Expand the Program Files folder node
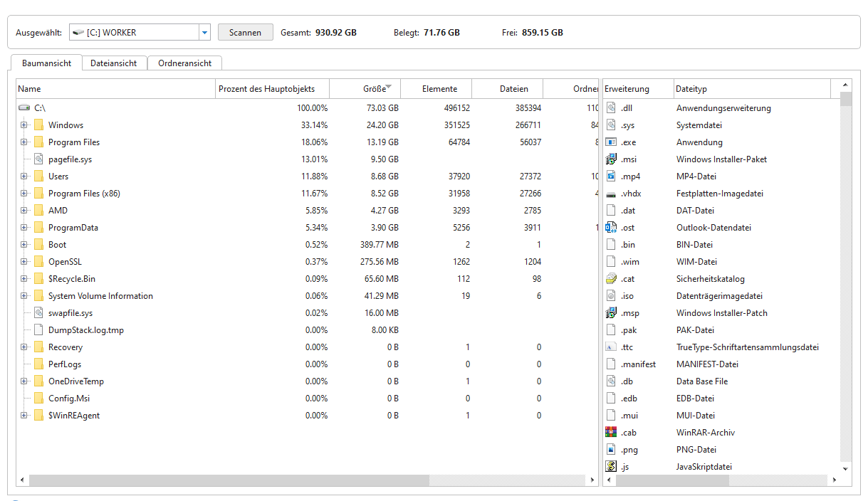The width and height of the screenshot is (868, 501). click(x=24, y=142)
